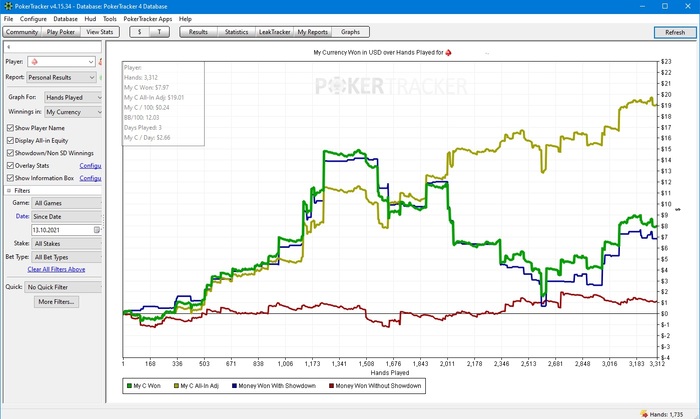Toggle Display All-in Equity checkbox
Viewport: 700px width, 419px height.
10,140
